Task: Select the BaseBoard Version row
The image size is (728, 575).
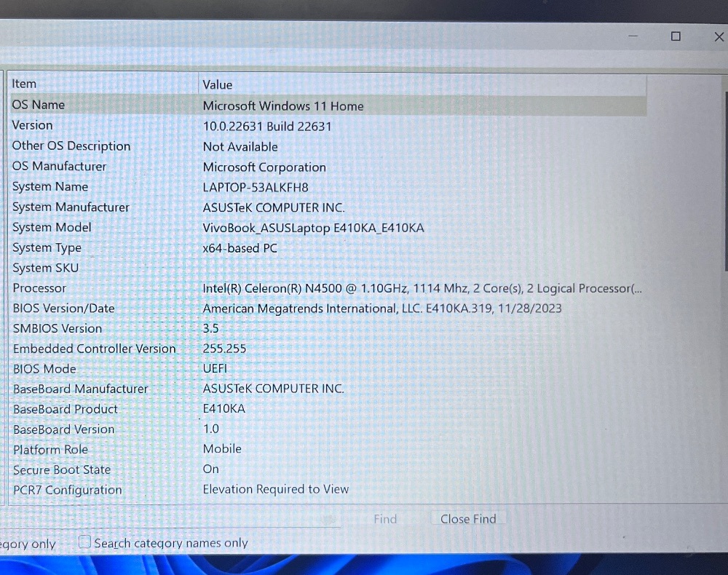Action: point(328,429)
